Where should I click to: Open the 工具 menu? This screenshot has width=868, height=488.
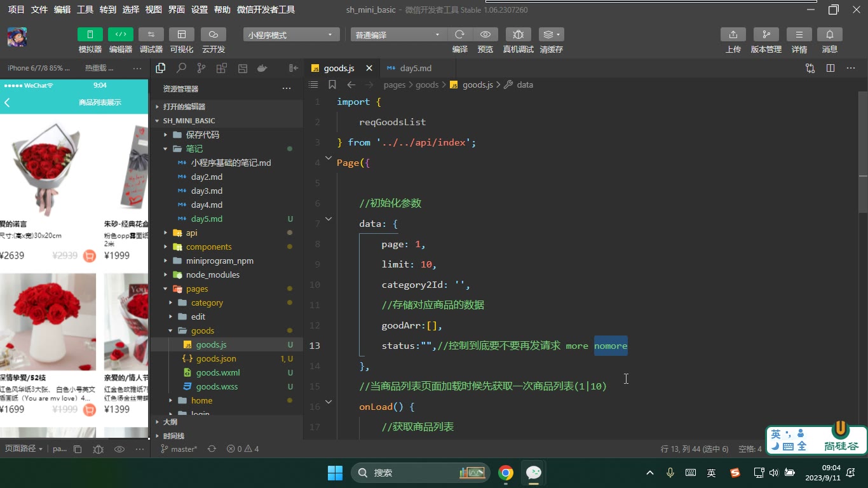[85, 10]
